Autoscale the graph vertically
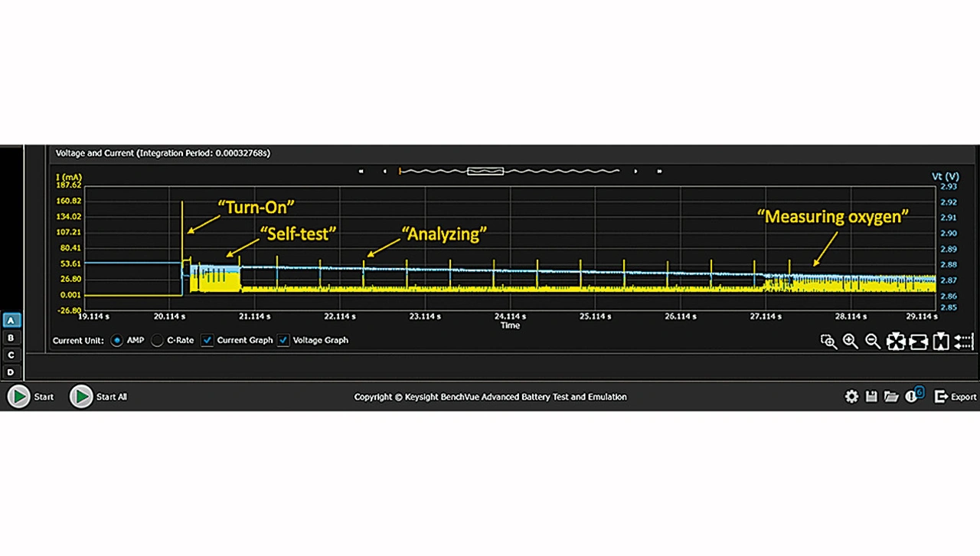 941,342
